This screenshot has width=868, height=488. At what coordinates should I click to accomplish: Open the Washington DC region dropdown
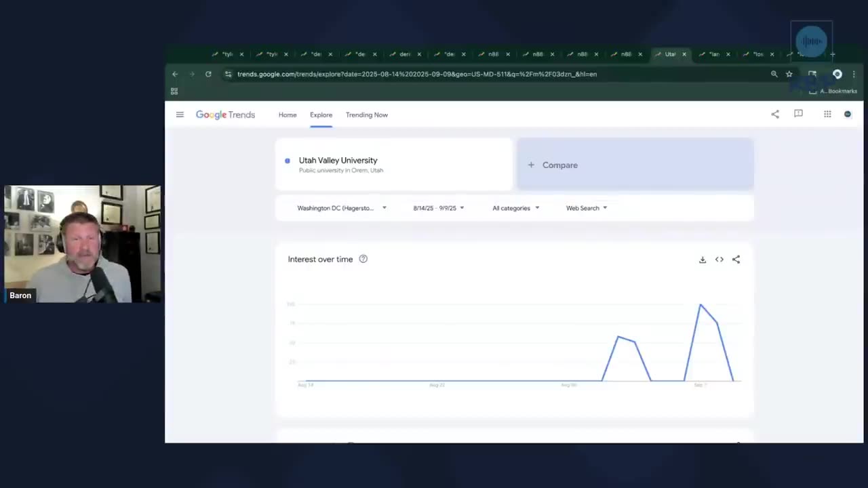click(342, 208)
